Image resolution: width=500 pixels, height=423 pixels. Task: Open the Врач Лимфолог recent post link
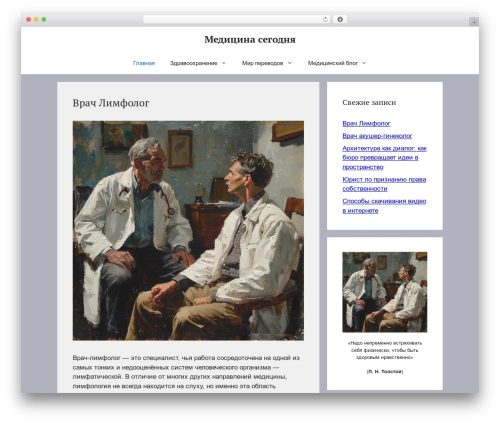[x=366, y=124]
